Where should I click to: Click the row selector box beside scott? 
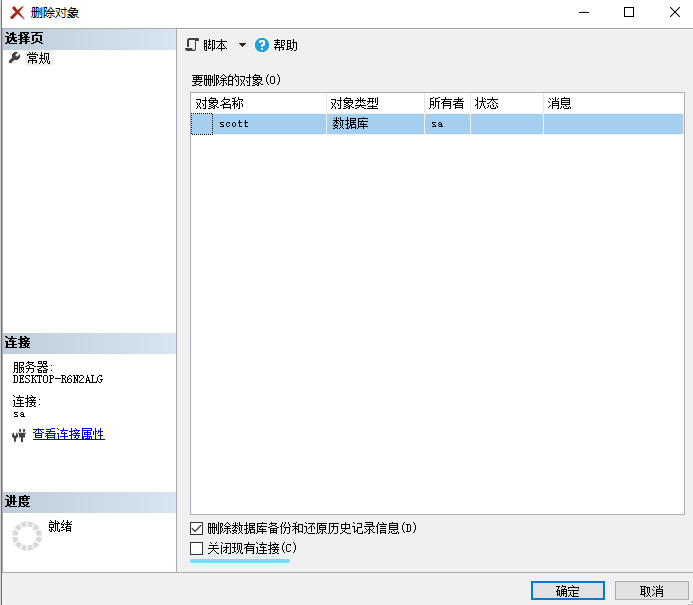(202, 124)
